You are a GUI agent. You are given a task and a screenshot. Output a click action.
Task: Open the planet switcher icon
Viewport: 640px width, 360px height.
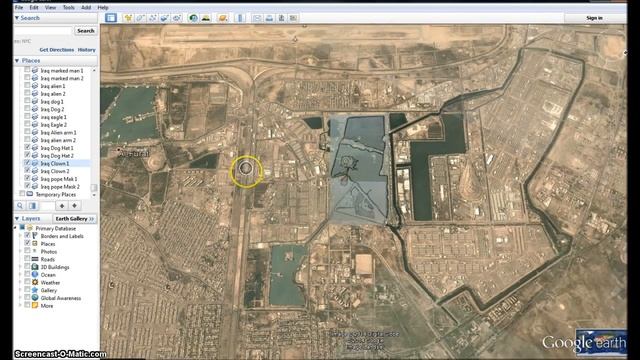222,18
